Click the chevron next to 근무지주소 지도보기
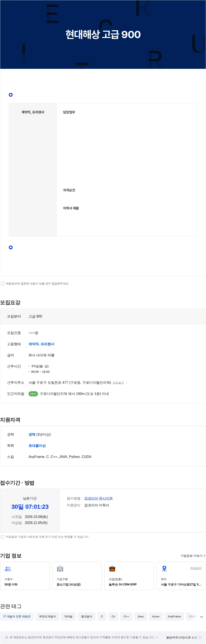Image resolution: width=206 pixels, height=644 pixels. [x=126, y=383]
